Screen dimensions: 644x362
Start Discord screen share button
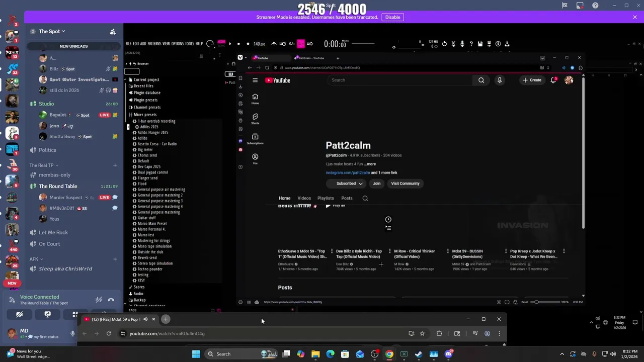coord(47,315)
